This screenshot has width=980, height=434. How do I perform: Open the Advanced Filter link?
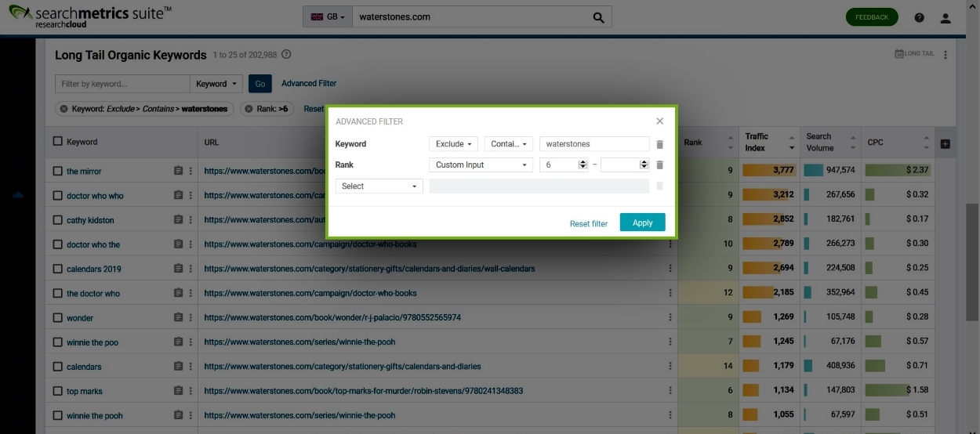[309, 83]
